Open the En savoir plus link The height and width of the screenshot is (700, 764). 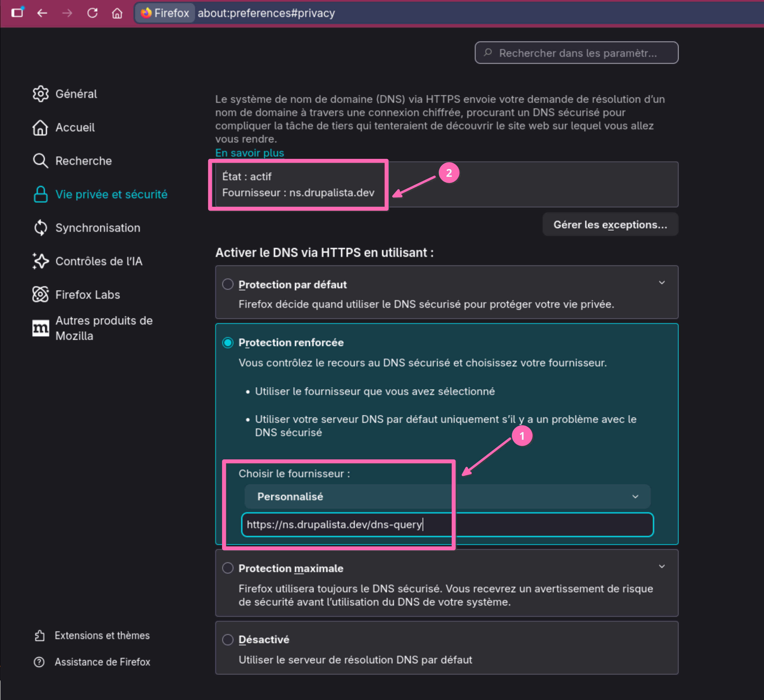(249, 153)
